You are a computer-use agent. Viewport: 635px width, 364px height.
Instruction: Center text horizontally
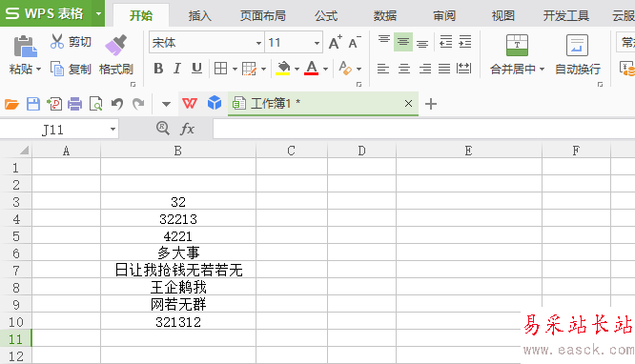click(403, 69)
